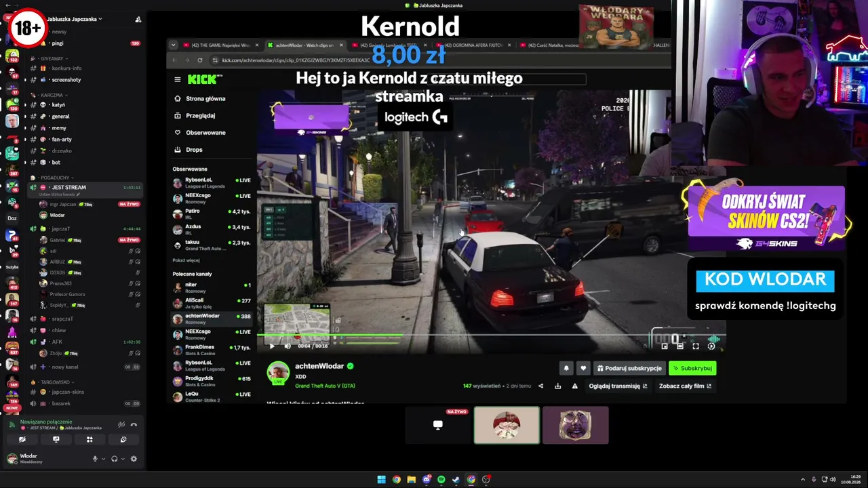Image resolution: width=868 pixels, height=488 pixels.
Task: Select takuu channel in Kick sidebar
Action: click(212, 245)
